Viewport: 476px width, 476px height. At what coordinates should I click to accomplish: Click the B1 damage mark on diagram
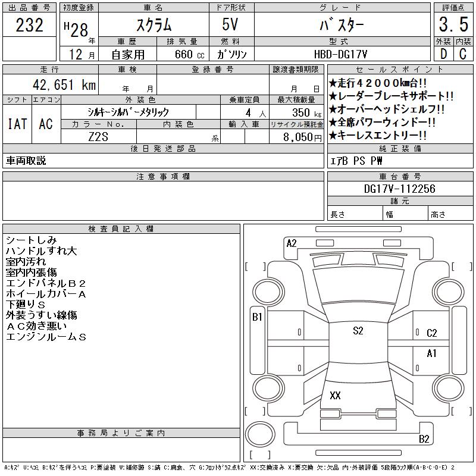tap(257, 317)
